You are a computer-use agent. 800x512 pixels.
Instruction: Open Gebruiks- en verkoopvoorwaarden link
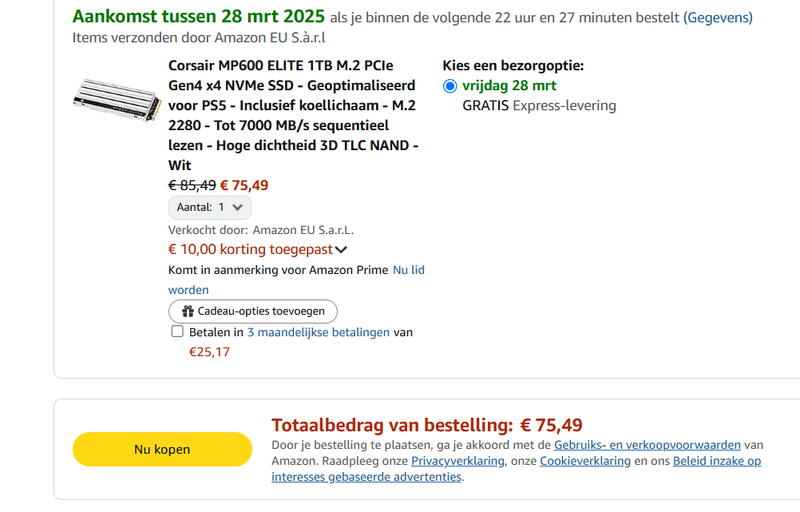point(647,445)
